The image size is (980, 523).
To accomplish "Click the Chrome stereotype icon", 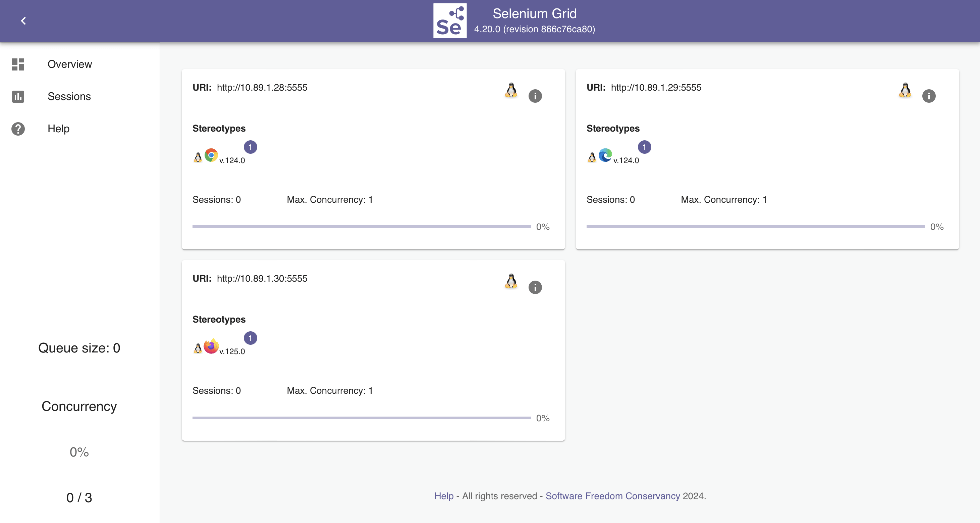I will 211,155.
